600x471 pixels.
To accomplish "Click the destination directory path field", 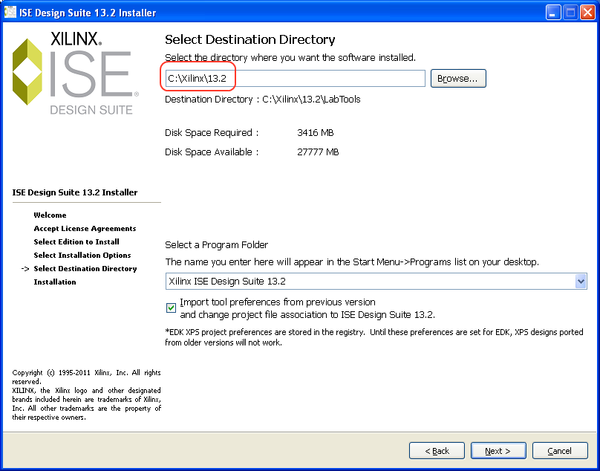I will point(295,78).
